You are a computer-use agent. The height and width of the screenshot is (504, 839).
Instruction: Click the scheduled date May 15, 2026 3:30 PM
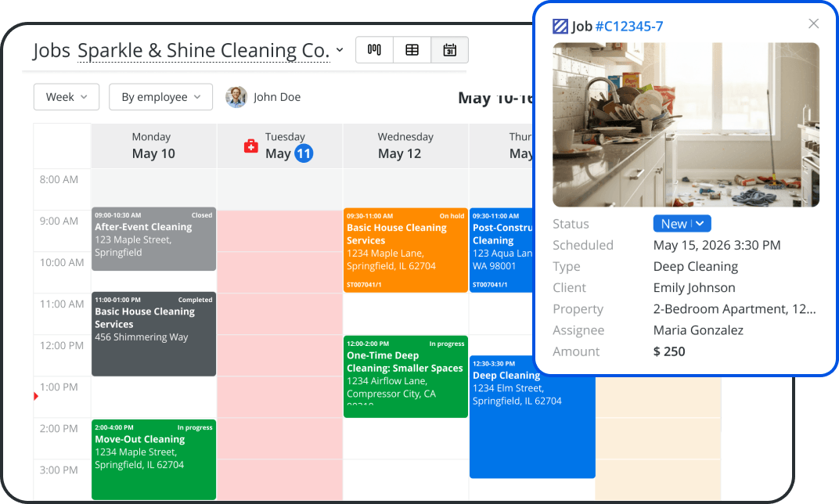[x=716, y=245]
